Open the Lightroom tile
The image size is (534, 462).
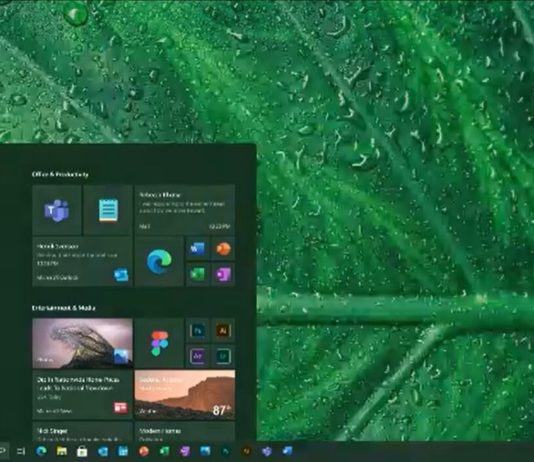(223, 356)
